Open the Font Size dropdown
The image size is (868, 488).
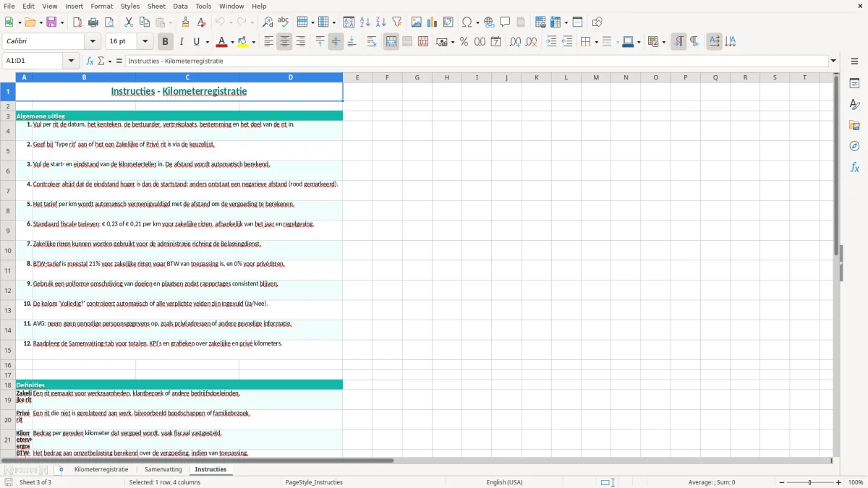coord(145,42)
